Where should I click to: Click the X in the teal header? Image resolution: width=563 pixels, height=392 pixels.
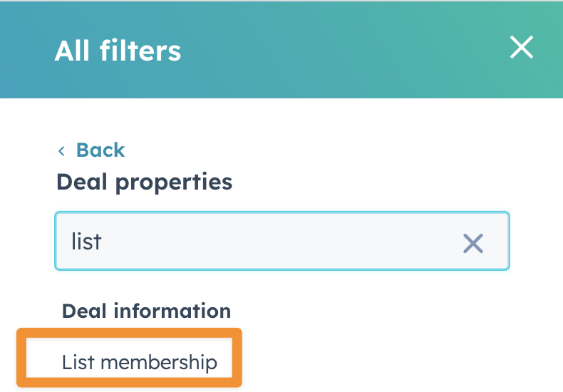tap(522, 48)
